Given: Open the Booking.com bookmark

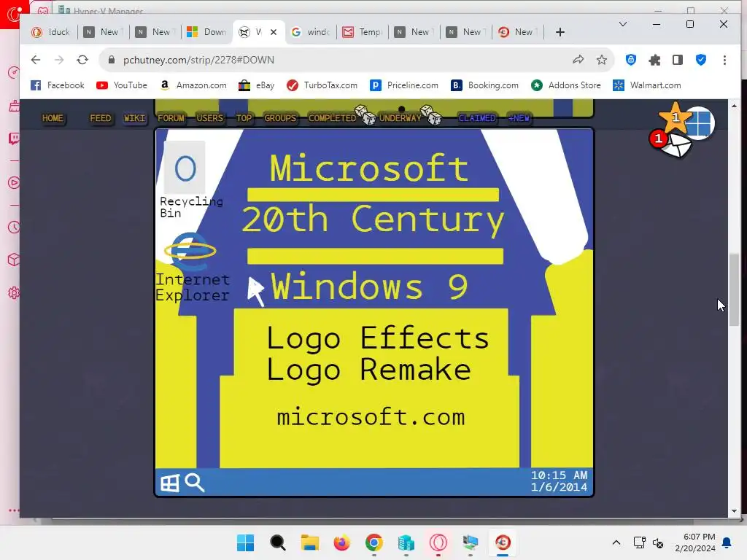Looking at the screenshot, I should point(484,85).
